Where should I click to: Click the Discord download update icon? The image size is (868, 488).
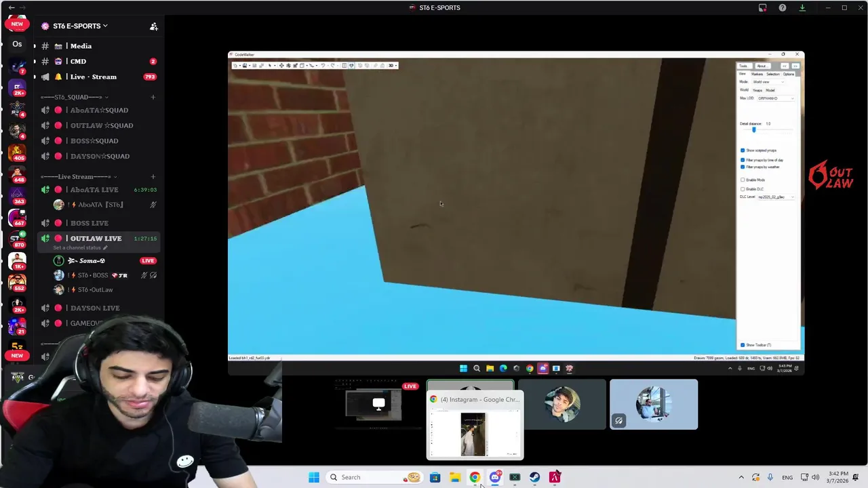[802, 7]
